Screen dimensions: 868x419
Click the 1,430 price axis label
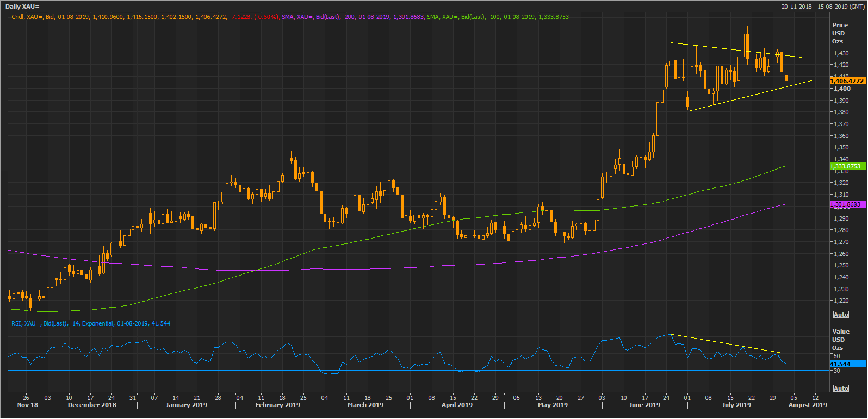(841, 53)
